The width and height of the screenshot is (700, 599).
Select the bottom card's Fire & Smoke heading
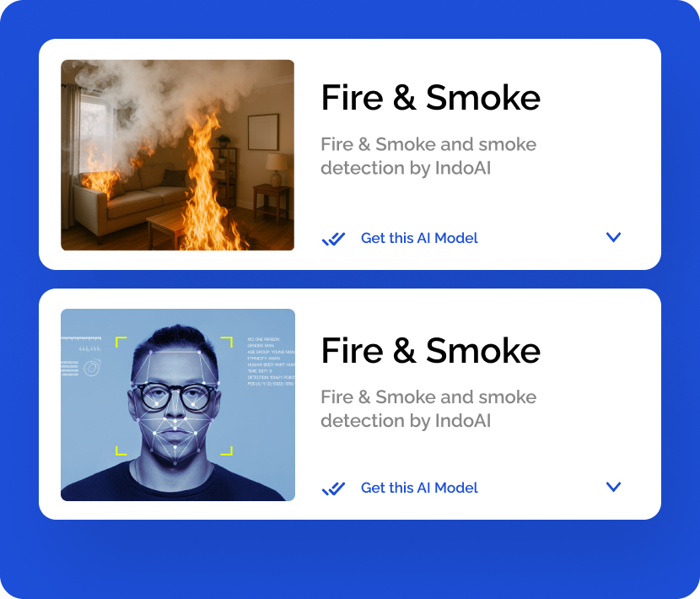430,351
